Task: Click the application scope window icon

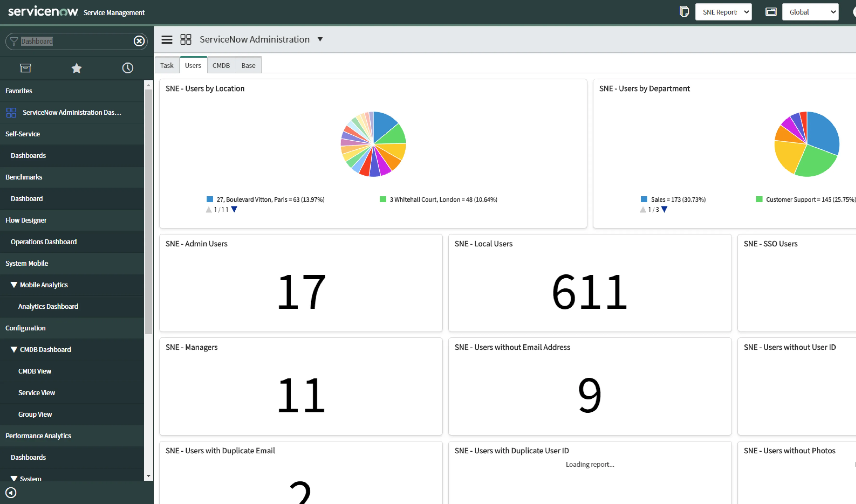Action: [x=771, y=12]
